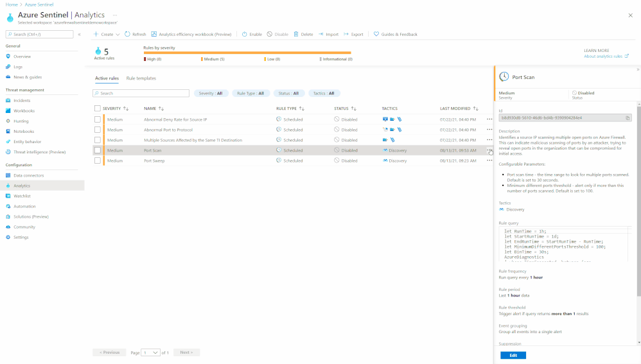Image resolution: width=641 pixels, height=364 pixels.
Task: Copy the rule Id to clipboard
Action: pyautogui.click(x=628, y=118)
